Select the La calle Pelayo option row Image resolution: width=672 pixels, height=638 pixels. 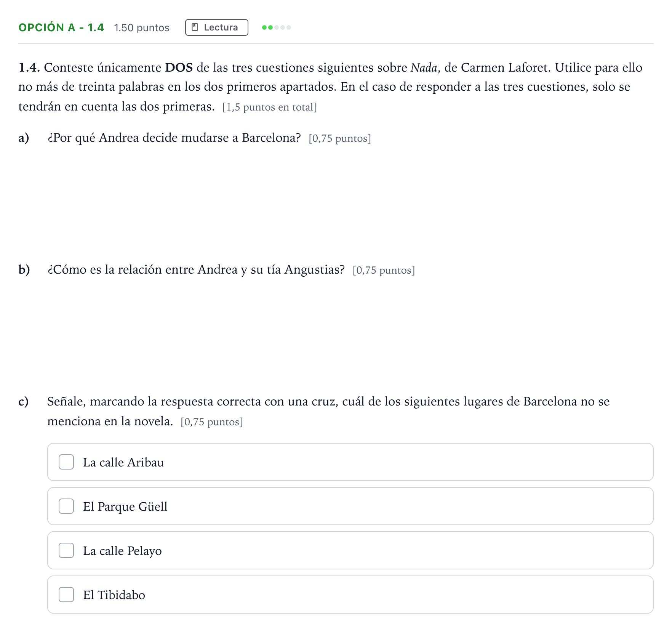(x=350, y=550)
